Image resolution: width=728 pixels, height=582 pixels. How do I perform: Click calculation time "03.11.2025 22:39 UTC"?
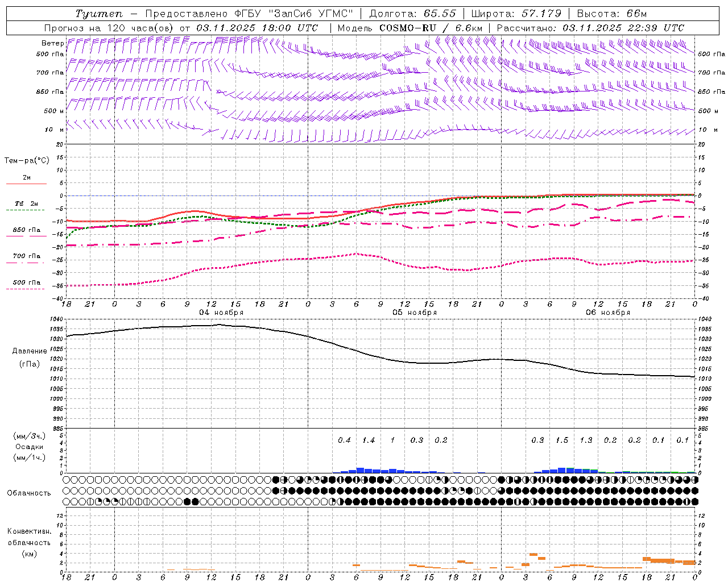623,28
